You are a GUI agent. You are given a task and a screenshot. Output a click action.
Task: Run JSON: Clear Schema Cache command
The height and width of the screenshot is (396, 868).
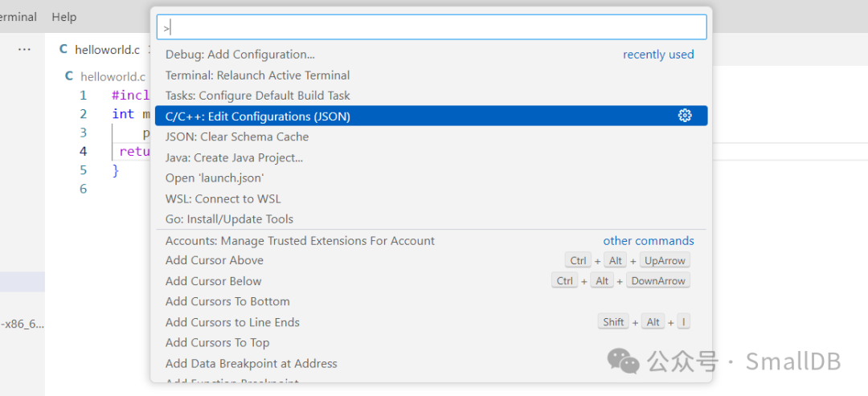[237, 137]
